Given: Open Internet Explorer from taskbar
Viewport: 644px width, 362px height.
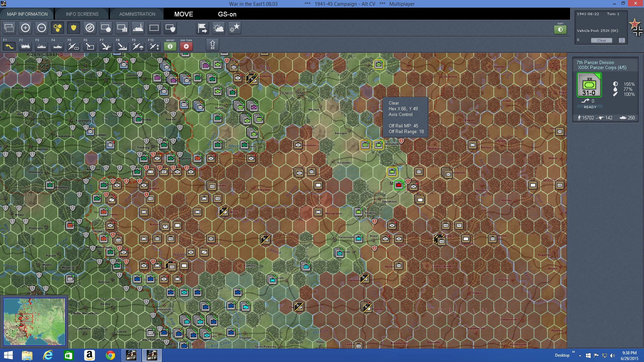Looking at the screenshot, I should pyautogui.click(x=48, y=355).
